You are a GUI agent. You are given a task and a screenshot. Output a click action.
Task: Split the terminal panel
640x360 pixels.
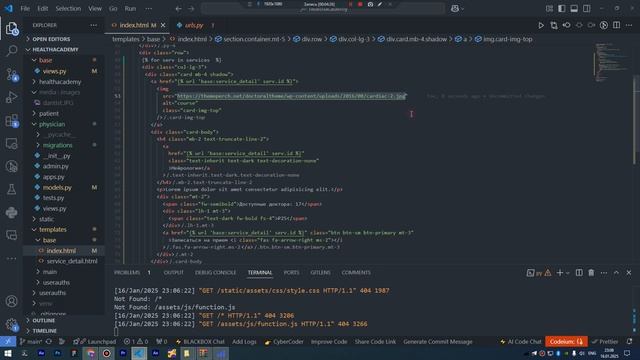pyautogui.click(x=579, y=273)
